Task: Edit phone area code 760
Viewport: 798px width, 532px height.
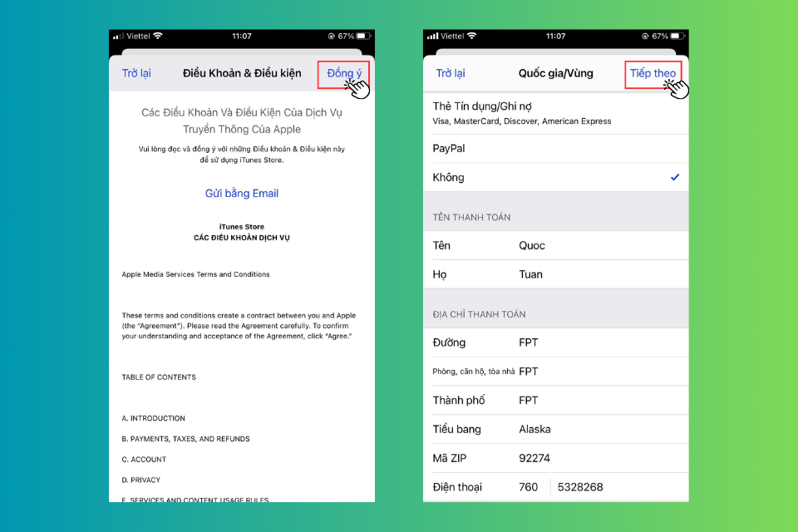Action: coord(529,487)
